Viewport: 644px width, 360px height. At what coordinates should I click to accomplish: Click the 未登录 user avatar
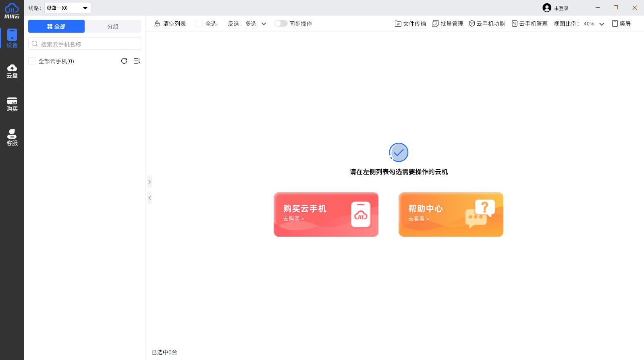(547, 8)
